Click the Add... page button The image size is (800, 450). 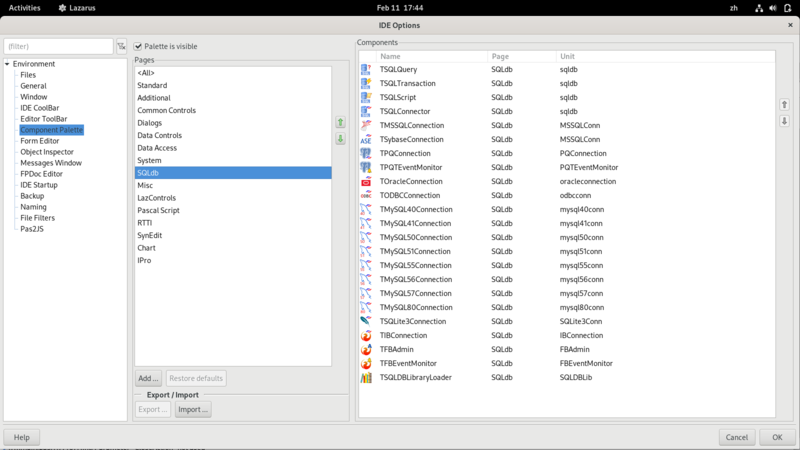tap(148, 379)
